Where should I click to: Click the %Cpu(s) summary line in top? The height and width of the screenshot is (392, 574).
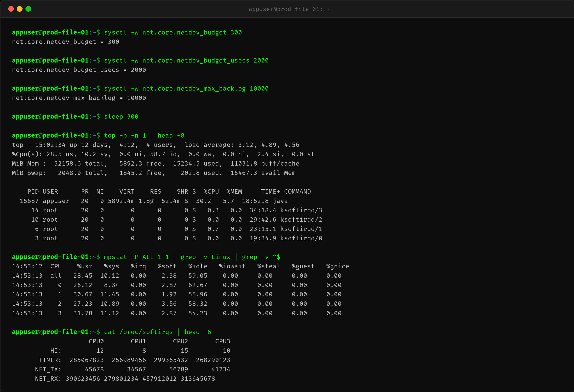click(x=163, y=154)
